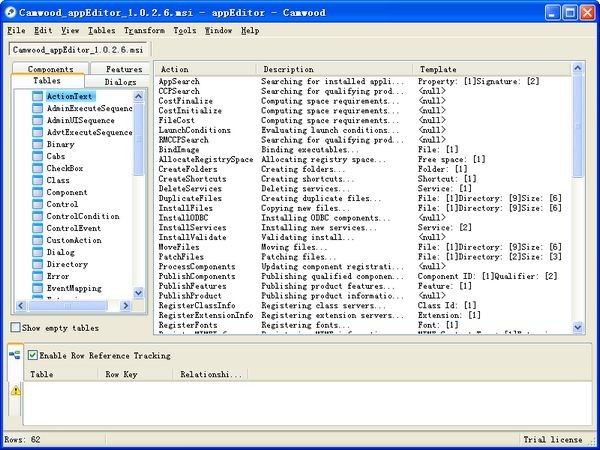Sort by the Action column header

point(206,69)
